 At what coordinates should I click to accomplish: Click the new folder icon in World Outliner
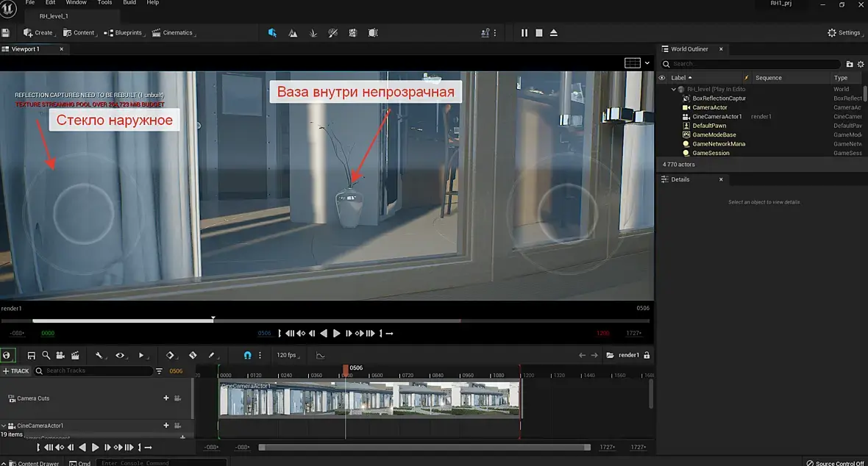pyautogui.click(x=850, y=64)
